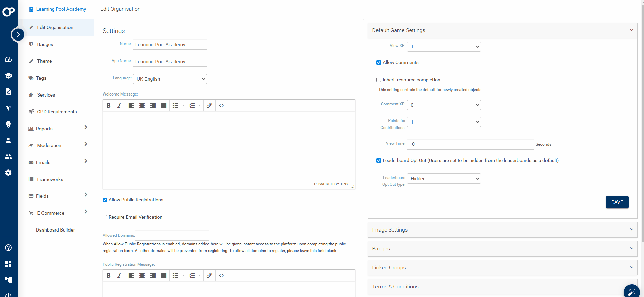Open Dashboard Builder menu item

point(55,230)
